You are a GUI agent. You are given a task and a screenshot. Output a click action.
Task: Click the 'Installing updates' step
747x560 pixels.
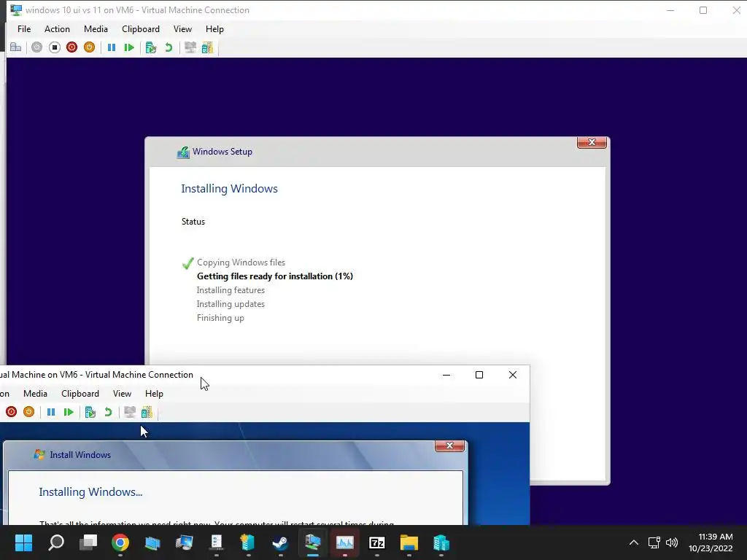click(231, 304)
